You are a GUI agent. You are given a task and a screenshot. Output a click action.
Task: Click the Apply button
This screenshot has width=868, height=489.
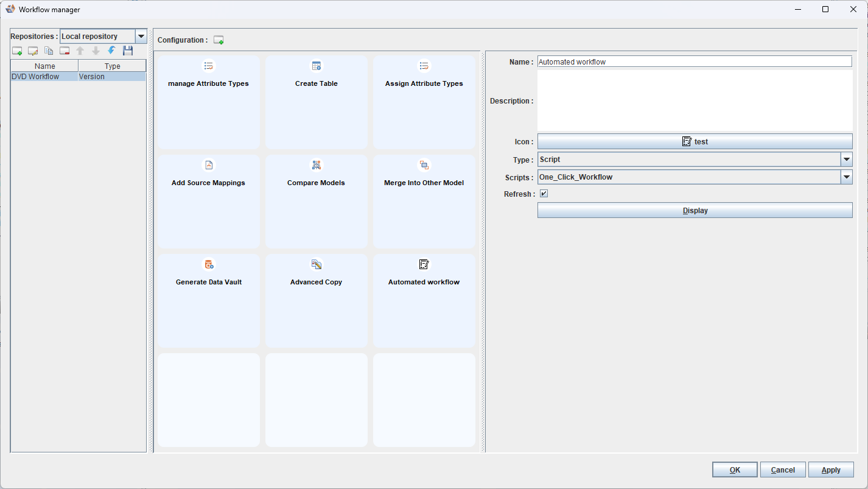831,470
